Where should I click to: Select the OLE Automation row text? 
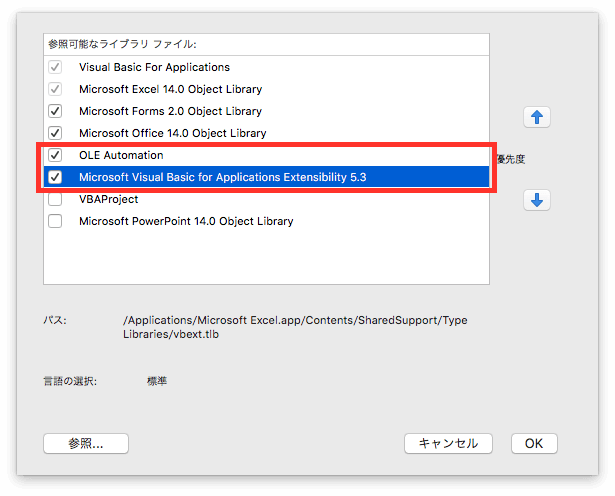tap(121, 155)
